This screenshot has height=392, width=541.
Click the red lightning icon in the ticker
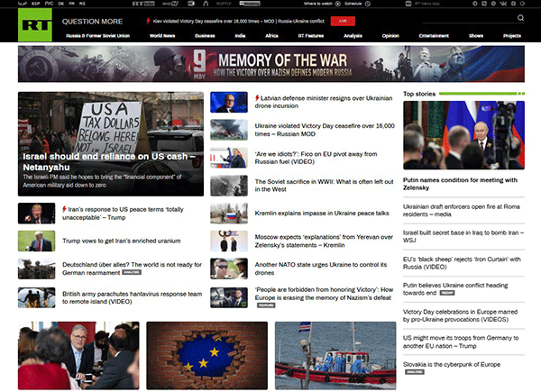point(149,21)
